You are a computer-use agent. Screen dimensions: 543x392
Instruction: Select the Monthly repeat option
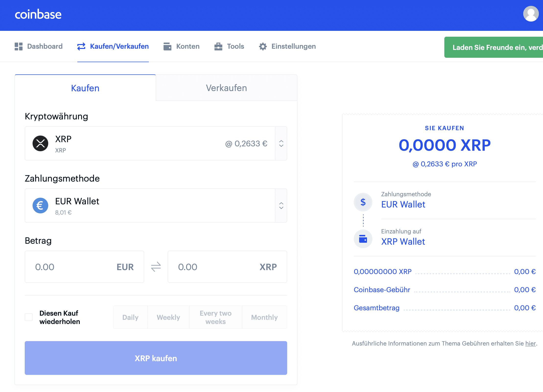coord(264,317)
